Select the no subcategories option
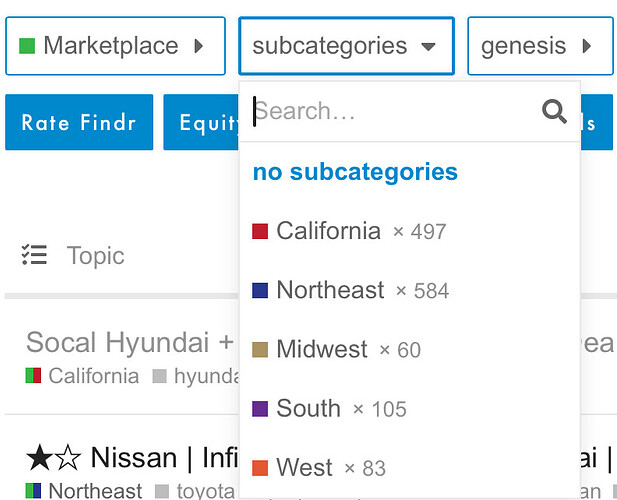Screen dimensions: 617x500 tap(355, 172)
